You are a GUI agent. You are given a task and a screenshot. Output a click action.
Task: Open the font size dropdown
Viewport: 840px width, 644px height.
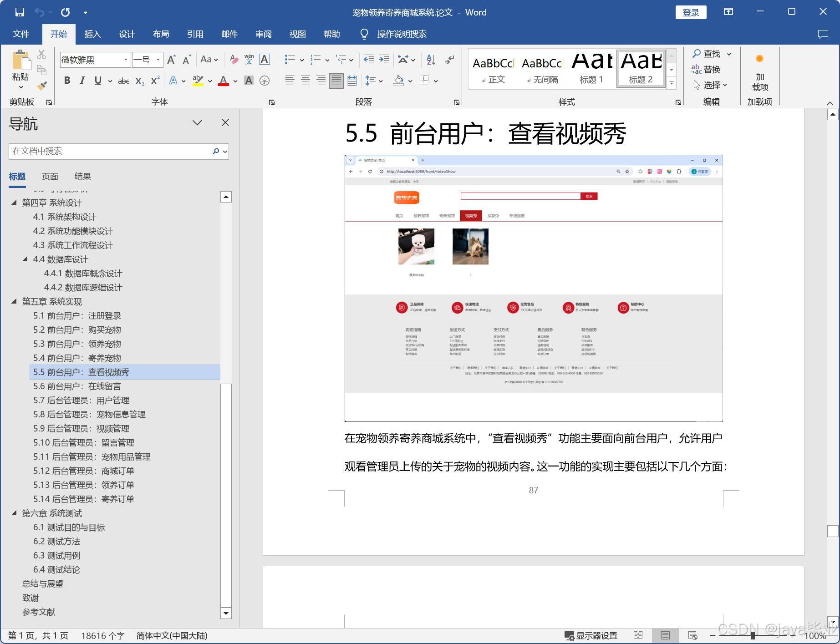click(158, 60)
